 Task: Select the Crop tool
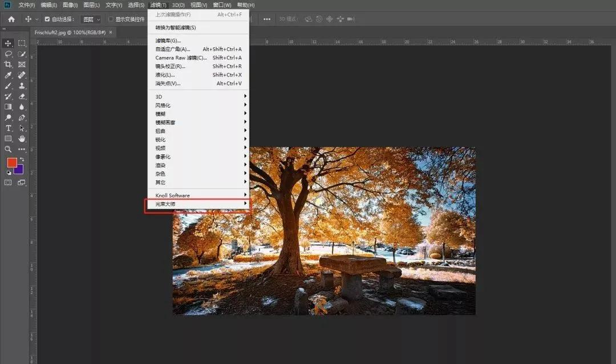[9, 64]
